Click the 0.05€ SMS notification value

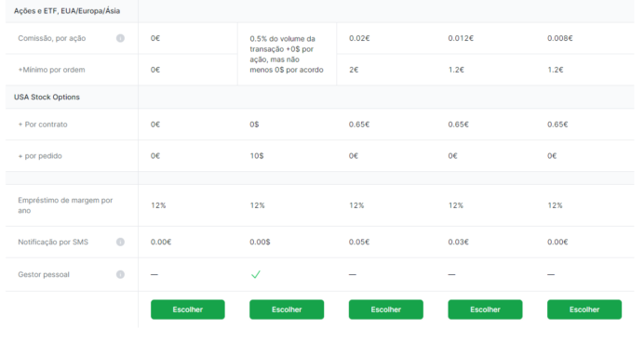359,242
